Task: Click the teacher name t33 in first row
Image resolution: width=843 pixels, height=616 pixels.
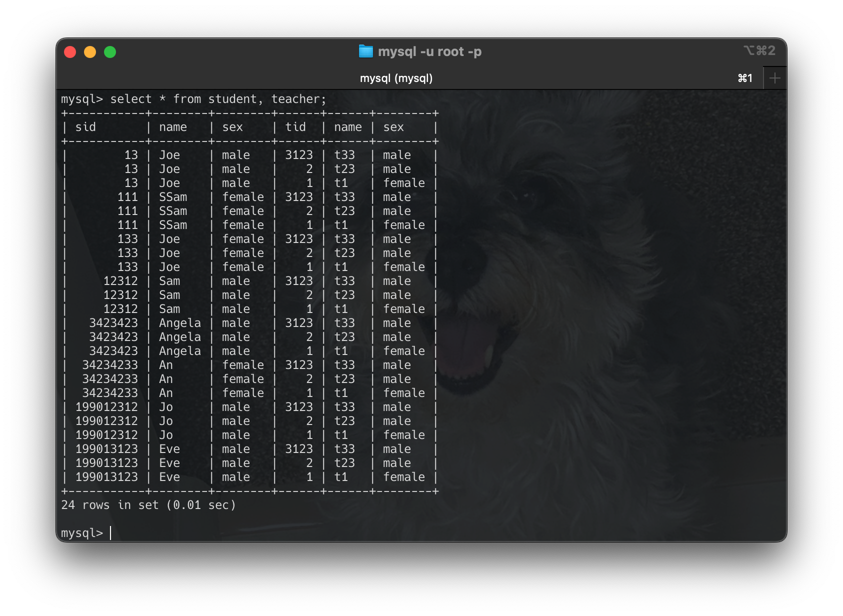Action: tap(347, 155)
